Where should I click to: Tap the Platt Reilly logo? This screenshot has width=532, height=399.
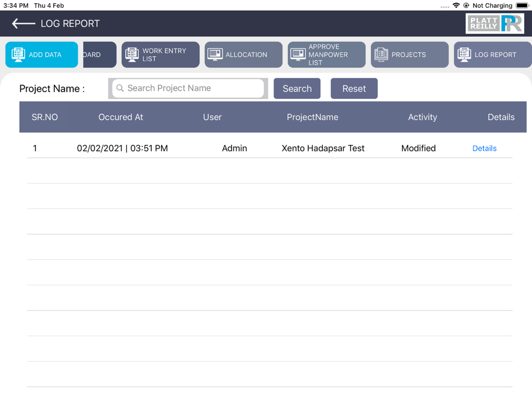[x=495, y=23]
